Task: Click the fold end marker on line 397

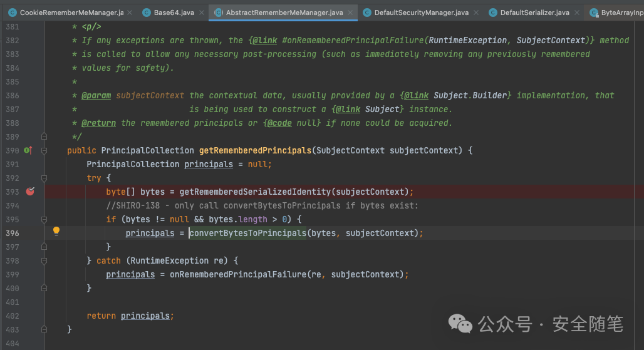Action: (x=44, y=247)
